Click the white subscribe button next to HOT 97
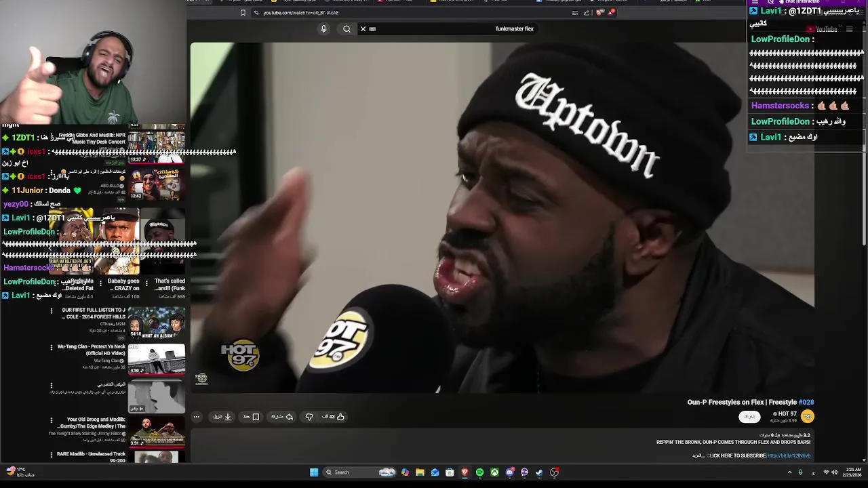 [x=749, y=417]
